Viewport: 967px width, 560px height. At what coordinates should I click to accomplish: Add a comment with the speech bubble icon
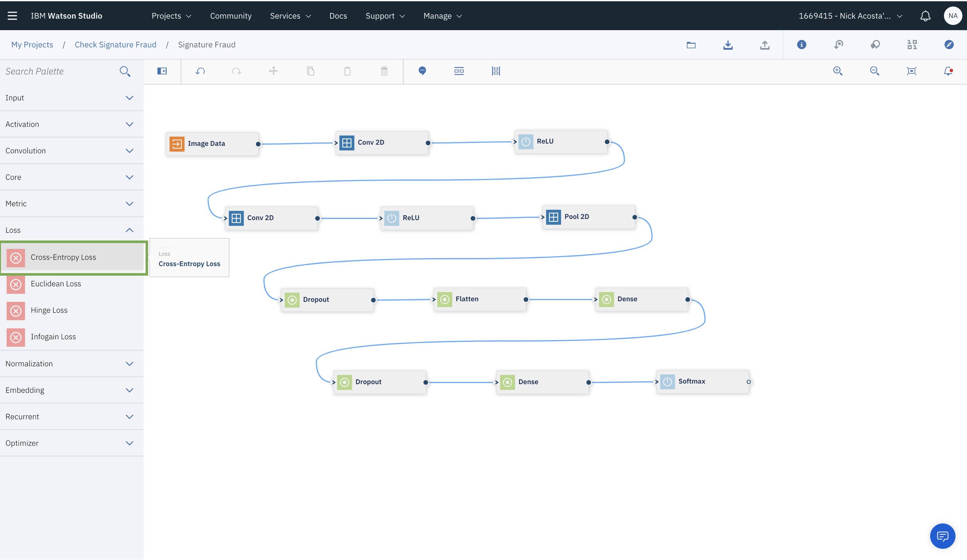tap(422, 71)
